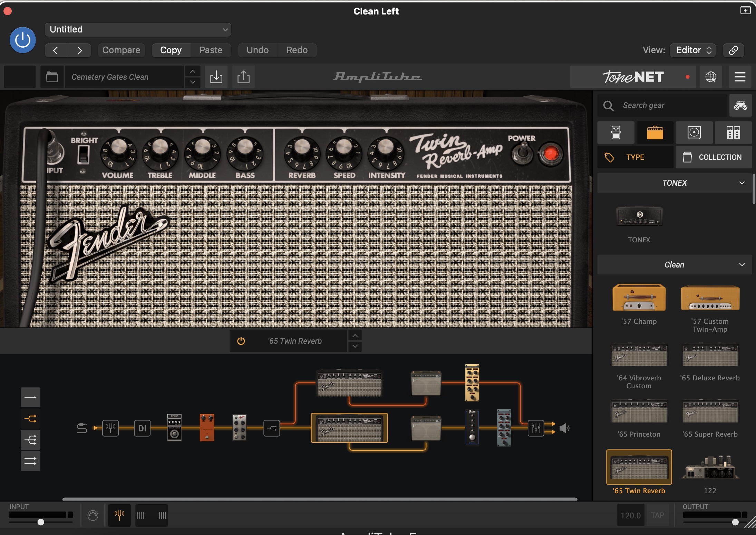The image size is (756, 535).
Task: Select the two-path split routing icon
Action: click(x=30, y=419)
